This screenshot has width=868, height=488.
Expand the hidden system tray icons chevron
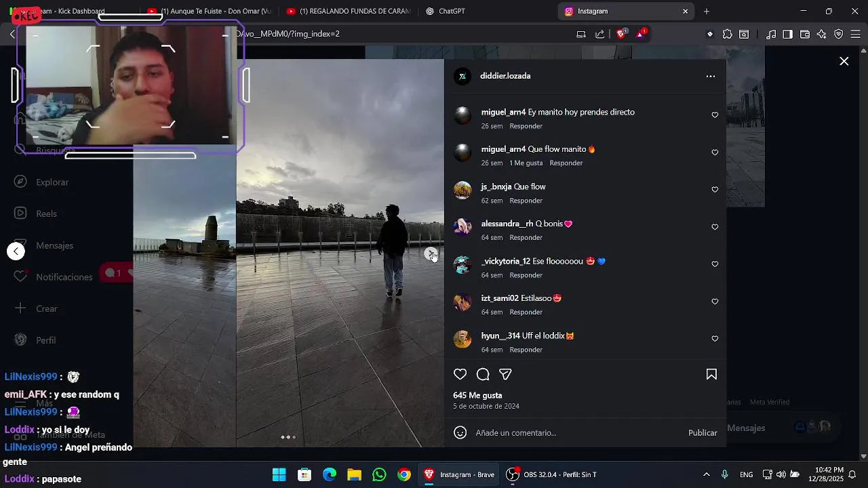pyautogui.click(x=707, y=474)
